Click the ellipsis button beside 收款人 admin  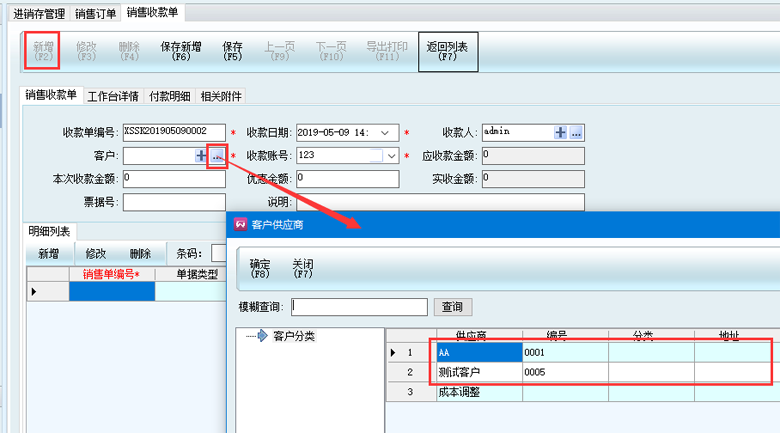click(x=576, y=132)
